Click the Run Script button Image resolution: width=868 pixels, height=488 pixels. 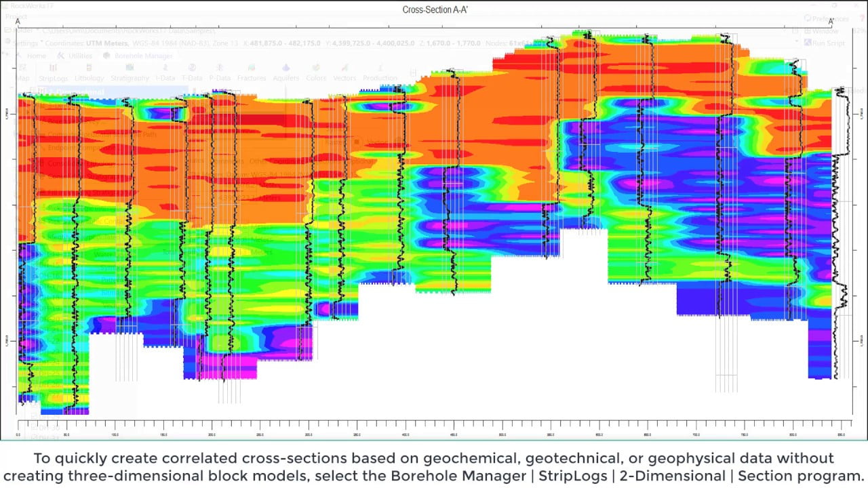825,43
